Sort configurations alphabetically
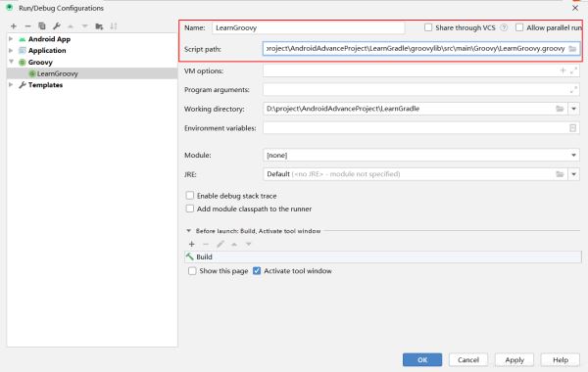This screenshot has width=588, height=372. point(114,26)
